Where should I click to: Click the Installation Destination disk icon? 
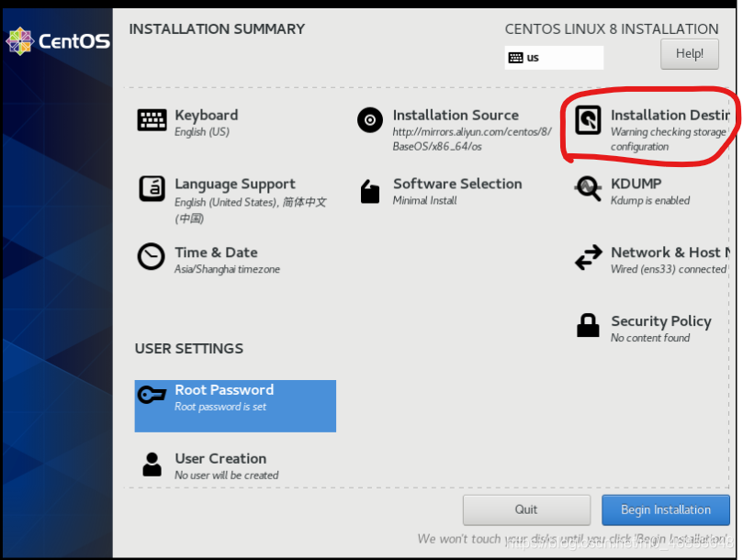coord(588,120)
